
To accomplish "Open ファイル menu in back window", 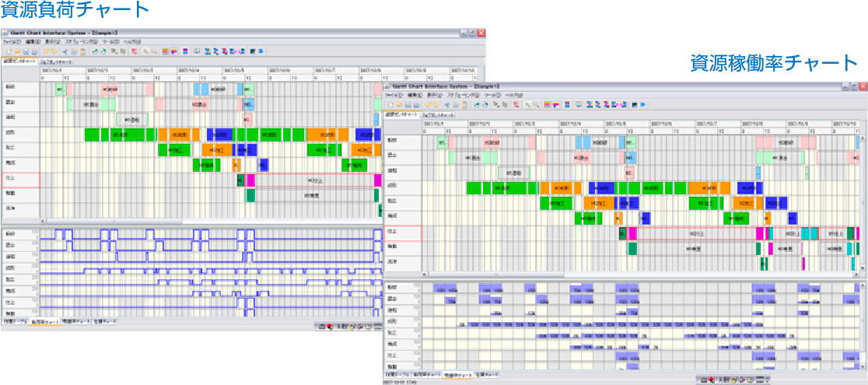I will pyautogui.click(x=12, y=41).
